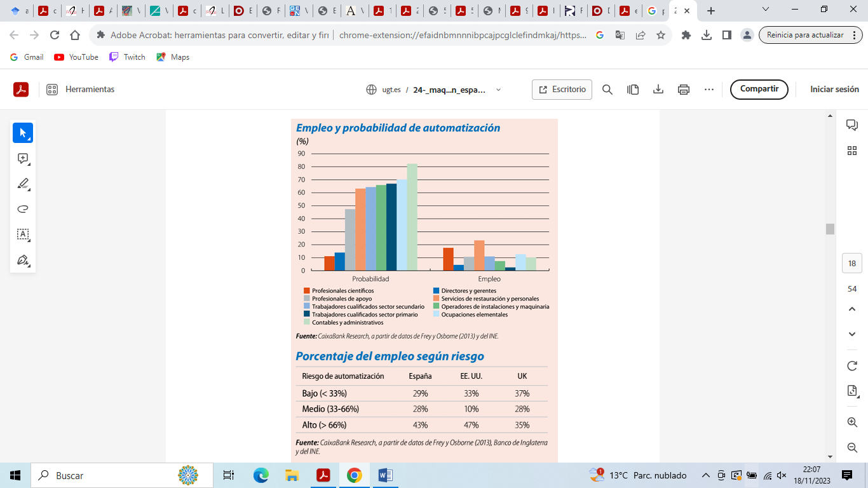Viewport: 868px width, 488px height.
Task: Activate the text box selection tool
Action: click(x=23, y=234)
